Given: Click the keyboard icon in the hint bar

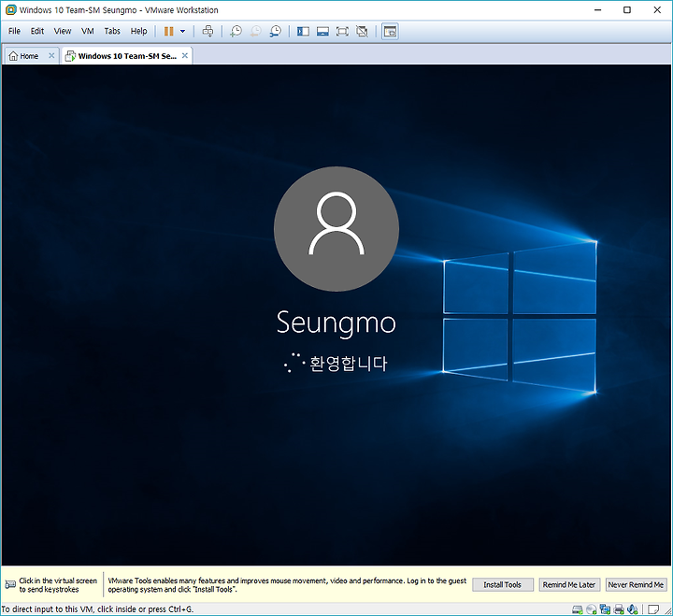Looking at the screenshot, I should point(10,584).
